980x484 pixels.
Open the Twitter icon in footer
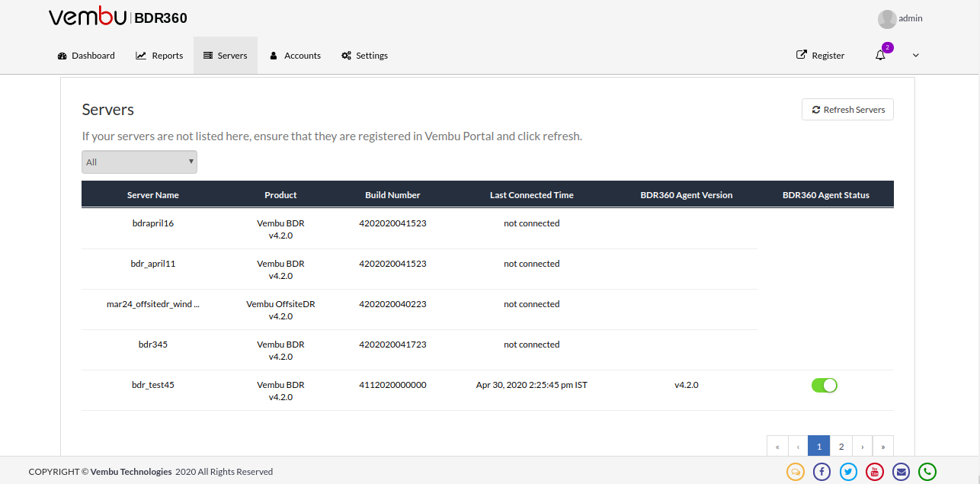point(848,472)
